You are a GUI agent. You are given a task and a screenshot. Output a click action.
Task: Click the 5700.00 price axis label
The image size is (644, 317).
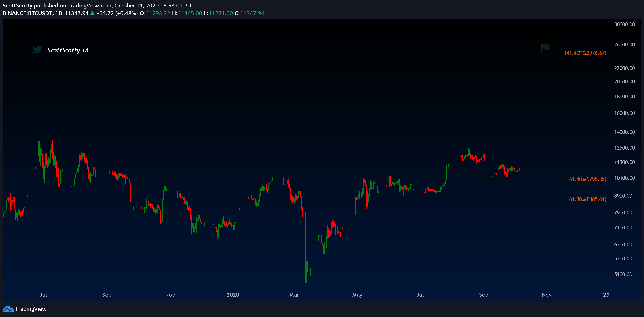623,258
